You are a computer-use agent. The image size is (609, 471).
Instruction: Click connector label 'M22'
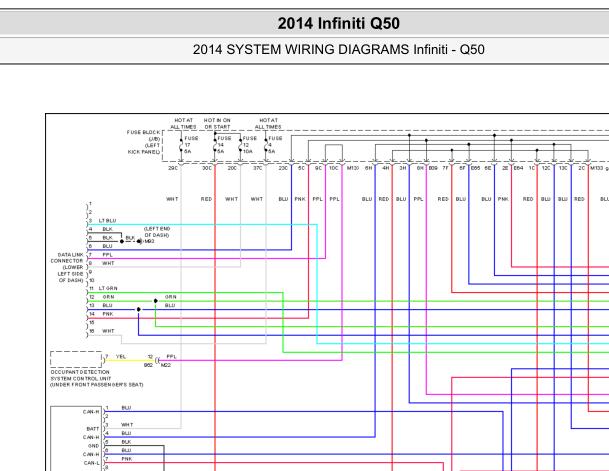coord(166,365)
